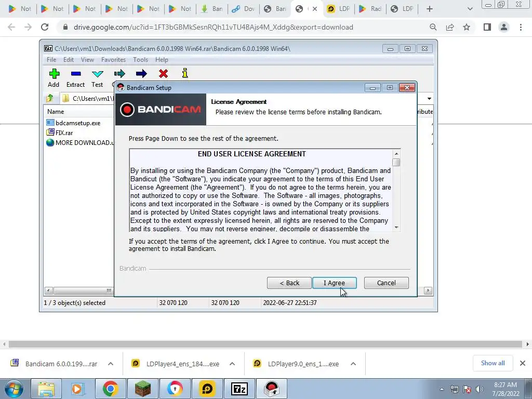Image resolution: width=532 pixels, height=399 pixels.
Task: Click the zoom magnifier icon in address bar
Action: point(433,27)
